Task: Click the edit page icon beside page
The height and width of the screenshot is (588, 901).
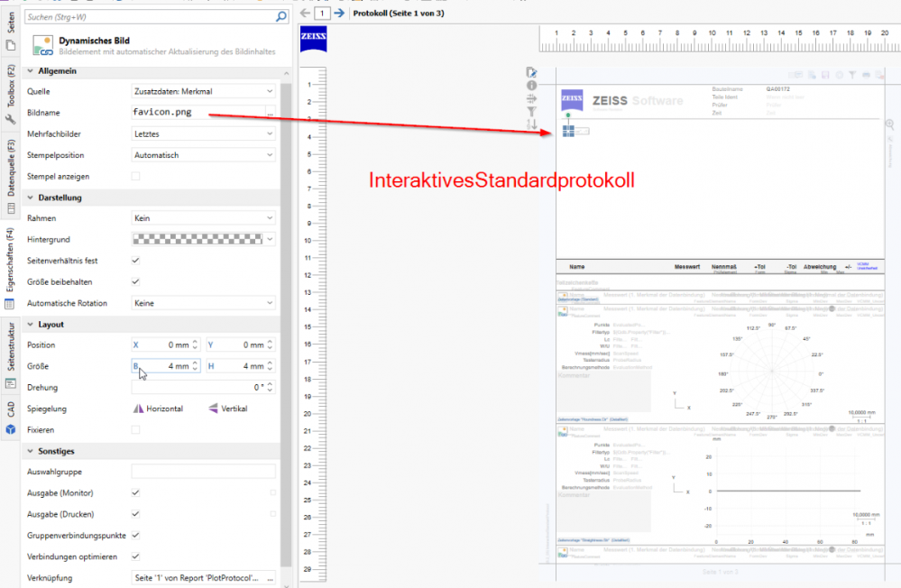Action: pos(532,72)
